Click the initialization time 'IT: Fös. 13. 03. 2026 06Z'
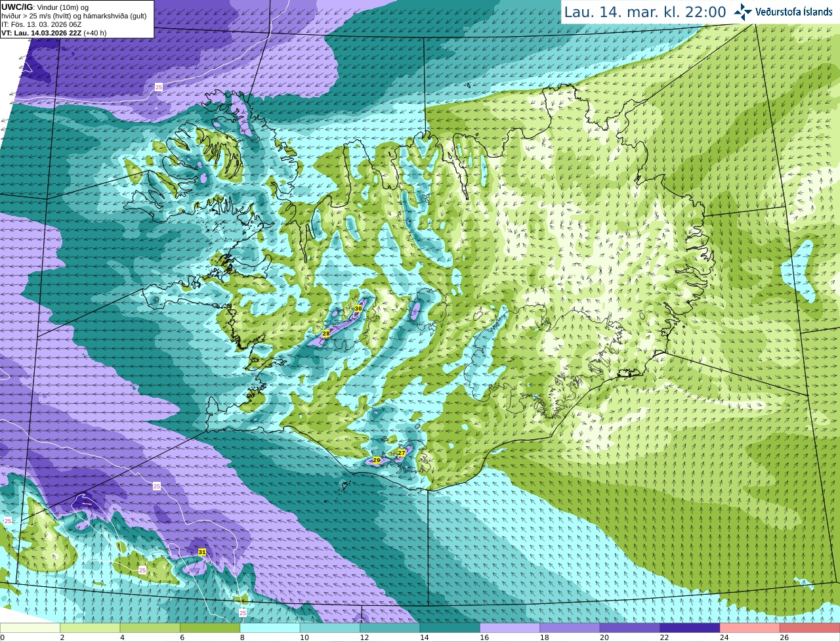Viewport: 840px width, 642px height. (41, 24)
